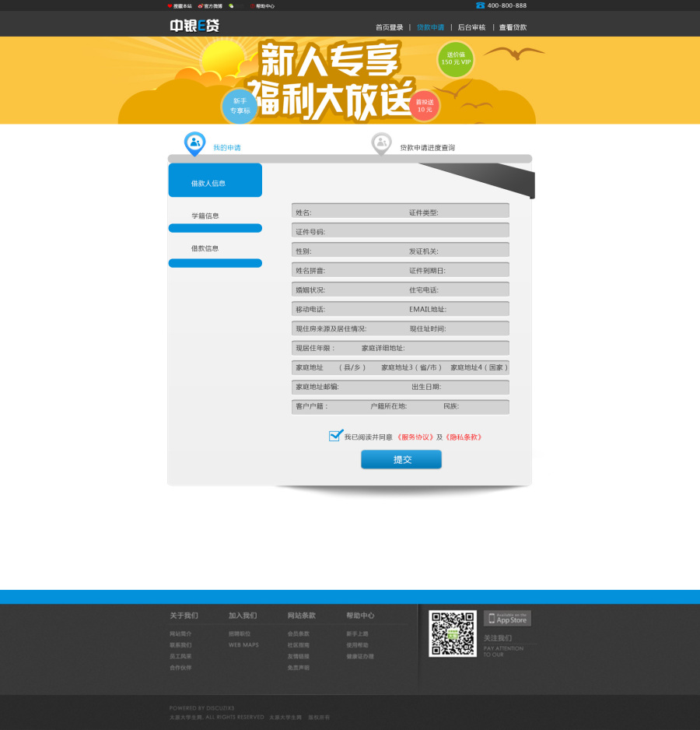Click the 中银E贷 logo
Screen dimensions: 700x730
point(196,25)
